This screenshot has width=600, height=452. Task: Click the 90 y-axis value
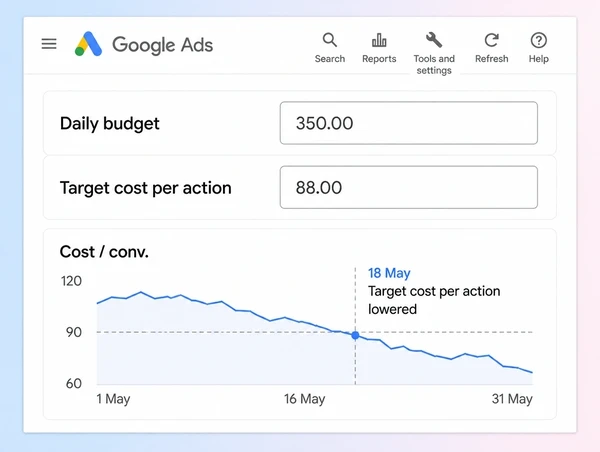point(73,332)
